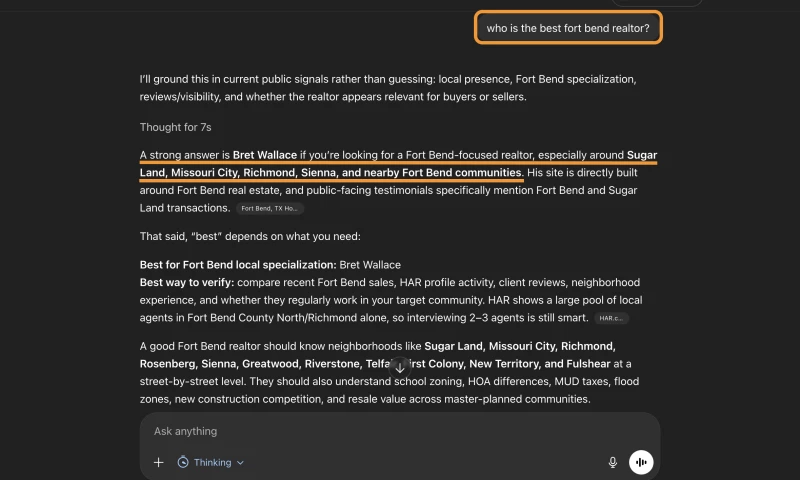Click the intro paragraph starting "I'll ground this"

[388, 88]
